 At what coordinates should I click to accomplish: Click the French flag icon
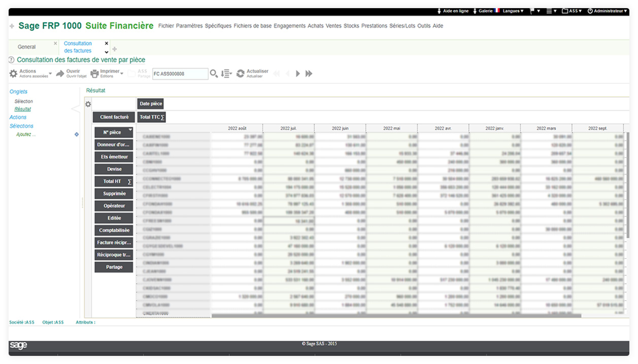497,11
